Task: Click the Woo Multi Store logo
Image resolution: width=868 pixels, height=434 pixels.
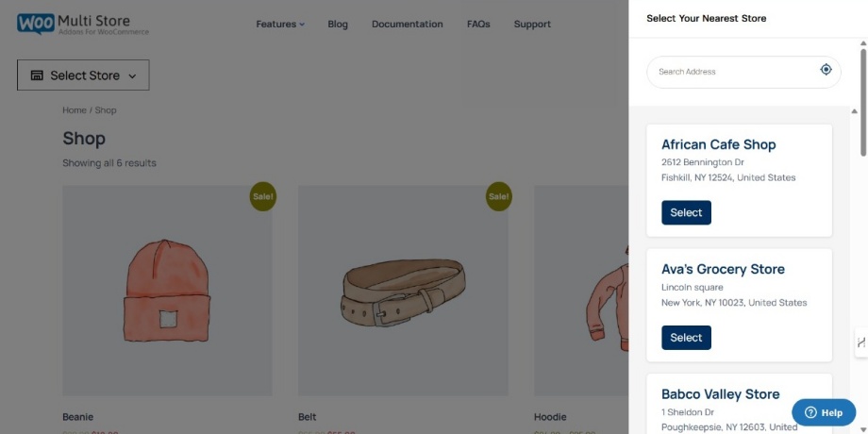Action: coord(82,24)
